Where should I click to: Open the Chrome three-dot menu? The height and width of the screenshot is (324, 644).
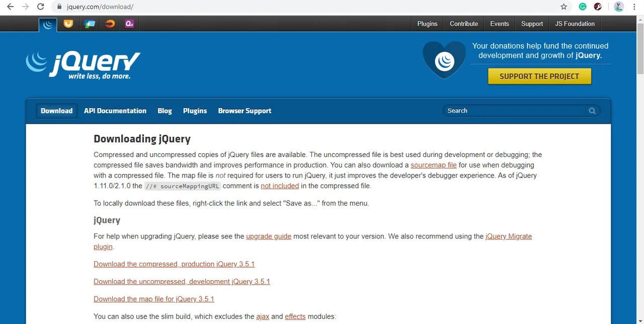pos(634,7)
